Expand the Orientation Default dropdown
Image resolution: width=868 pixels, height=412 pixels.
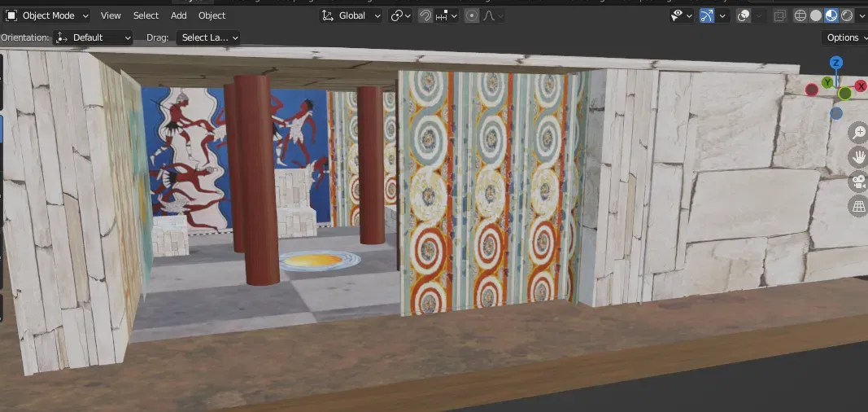93,37
